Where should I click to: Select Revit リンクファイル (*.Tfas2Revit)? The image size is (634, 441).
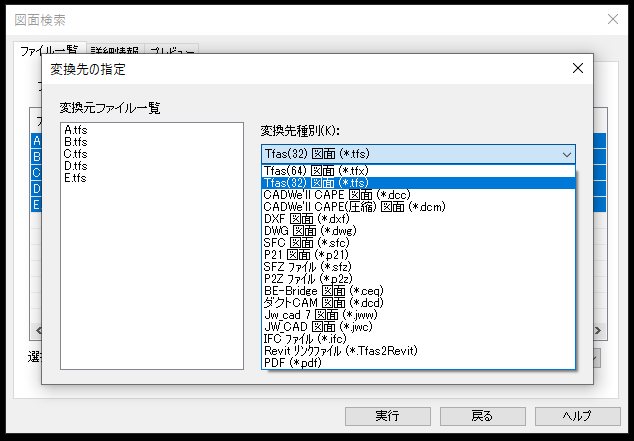(x=338, y=351)
